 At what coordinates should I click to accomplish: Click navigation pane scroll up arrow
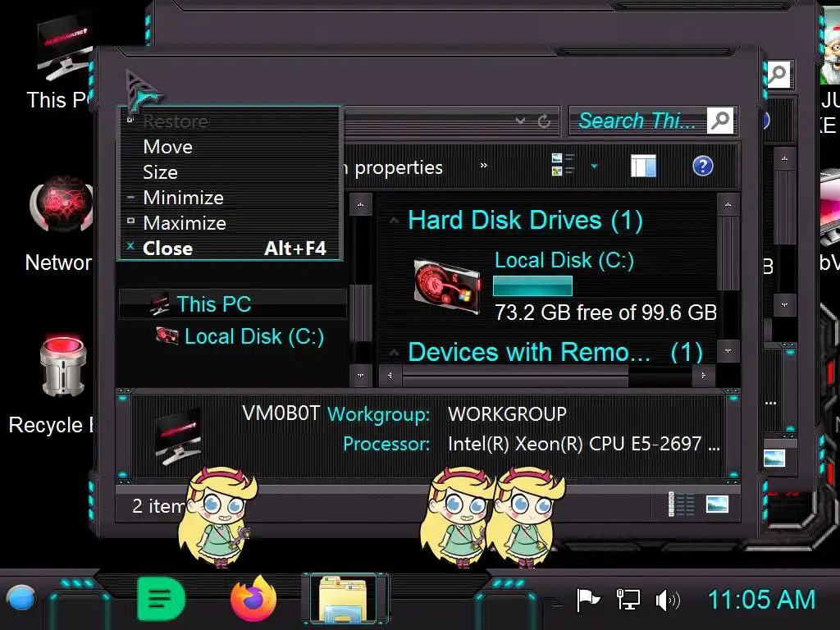(360, 204)
